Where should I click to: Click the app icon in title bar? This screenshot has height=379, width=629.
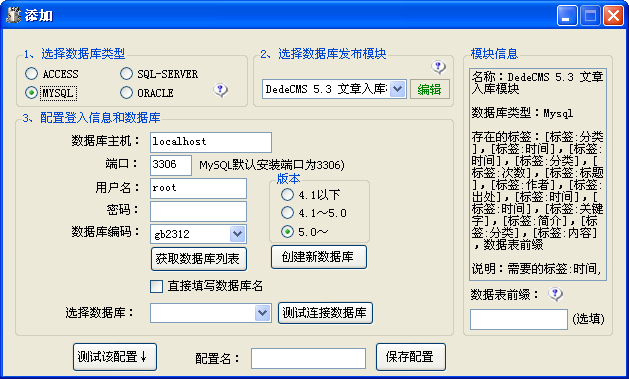[x=13, y=16]
